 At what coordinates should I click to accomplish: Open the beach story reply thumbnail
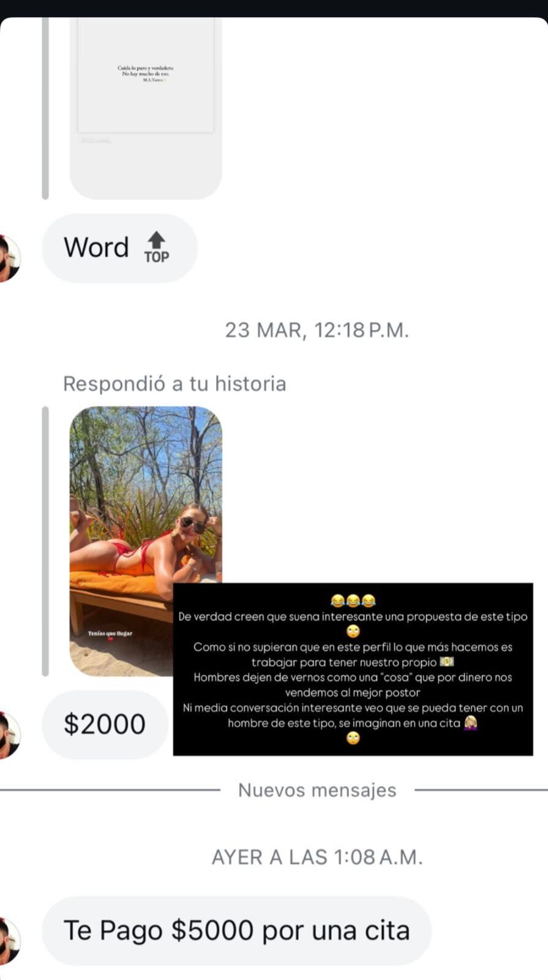(x=146, y=541)
